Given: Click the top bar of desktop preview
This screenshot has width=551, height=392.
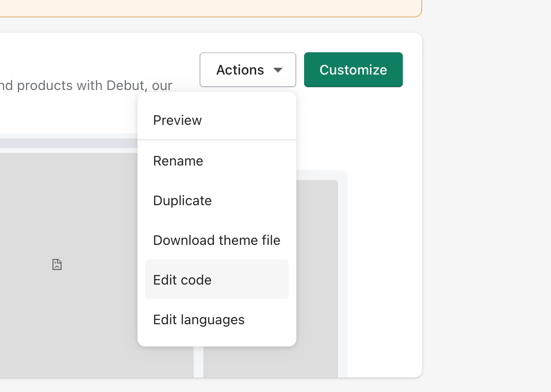Looking at the screenshot, I should pos(68,143).
